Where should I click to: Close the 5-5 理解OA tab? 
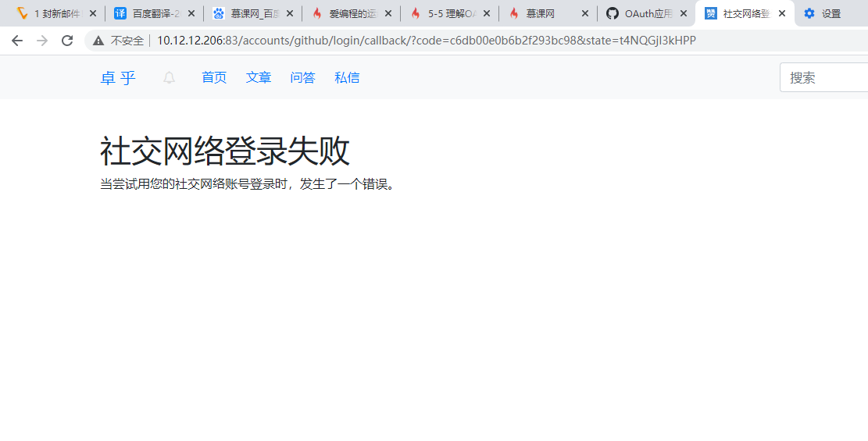click(487, 13)
